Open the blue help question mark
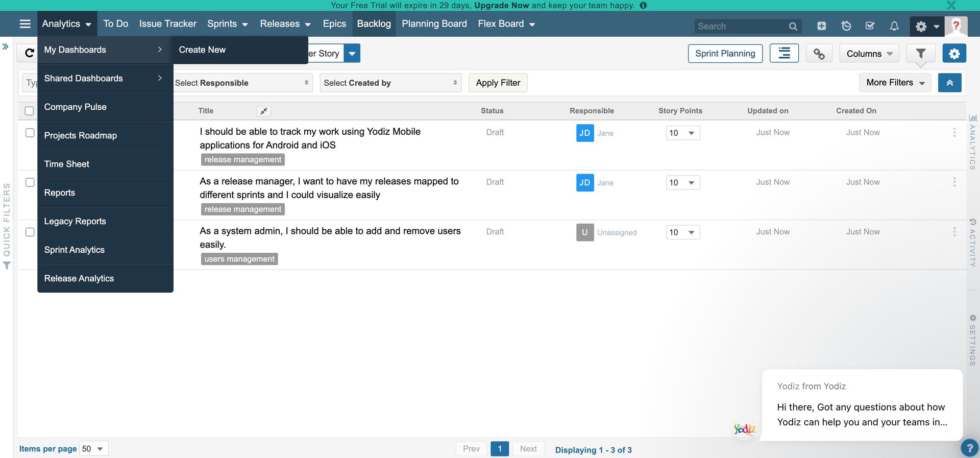 (969, 448)
